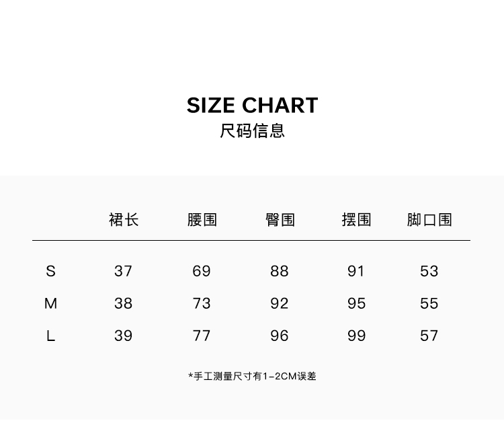This screenshot has width=504, height=421.
Task: Click the M size row label
Action: click(50, 303)
